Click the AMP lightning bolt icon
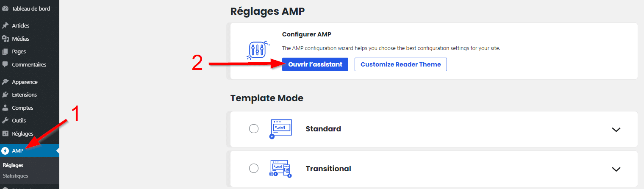644x189 pixels. [x=5, y=151]
